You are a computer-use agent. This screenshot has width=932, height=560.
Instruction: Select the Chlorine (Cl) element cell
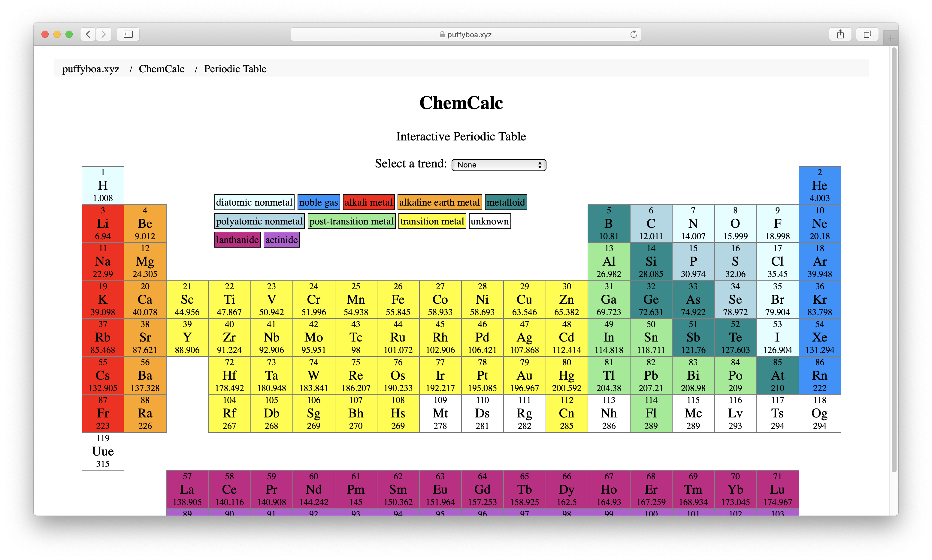[778, 261]
